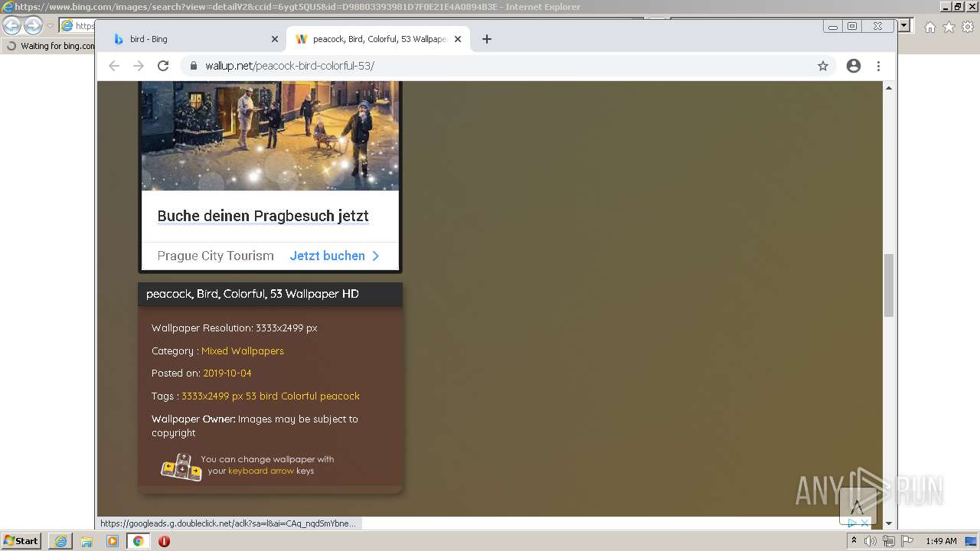Click the 1:49 AM system clock
Image resolution: width=980 pixels, height=551 pixels.
[x=941, y=541]
